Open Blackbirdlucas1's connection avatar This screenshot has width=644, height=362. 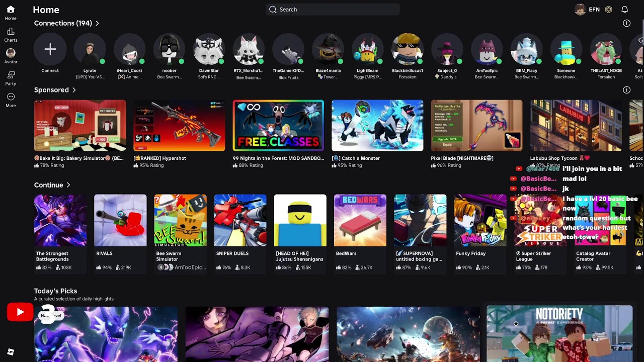(x=408, y=49)
